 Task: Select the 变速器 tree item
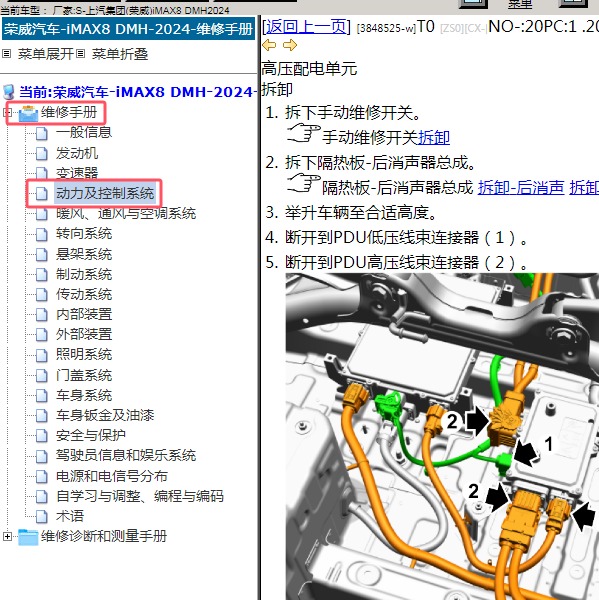pos(77,173)
